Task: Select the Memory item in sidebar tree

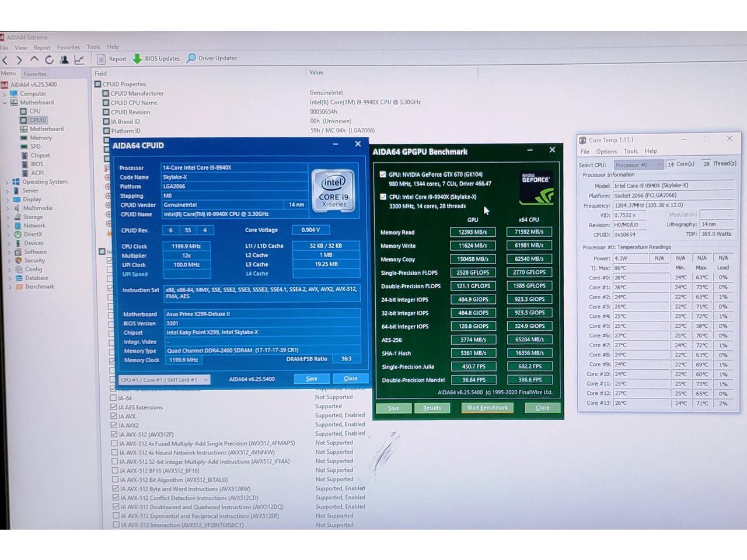Action: pos(41,138)
